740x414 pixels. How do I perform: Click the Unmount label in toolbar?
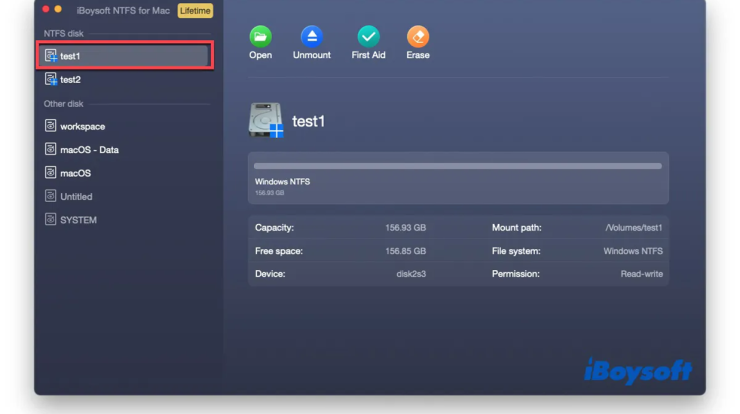point(311,55)
